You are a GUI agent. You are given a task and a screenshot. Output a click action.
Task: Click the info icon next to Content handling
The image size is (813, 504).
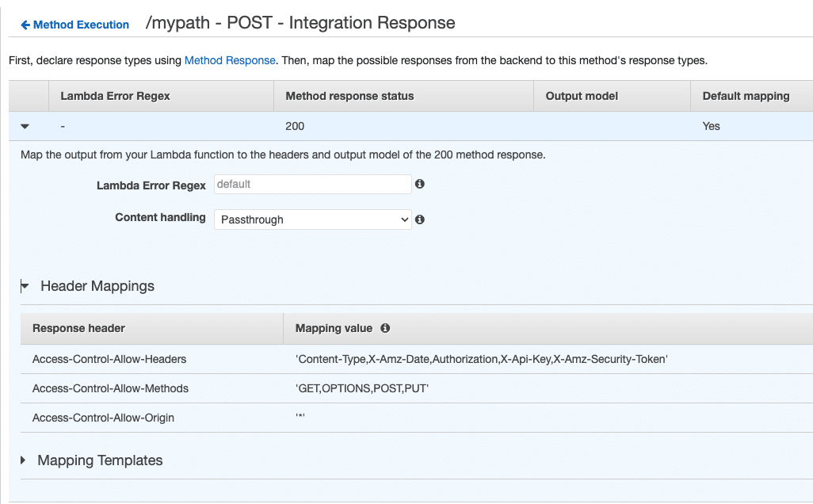pyautogui.click(x=420, y=219)
